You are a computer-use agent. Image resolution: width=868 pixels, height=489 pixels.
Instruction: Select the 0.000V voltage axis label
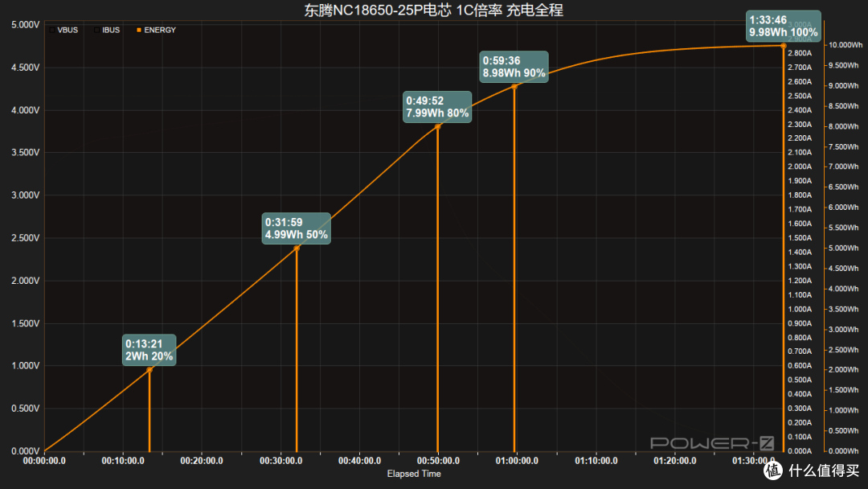26,450
